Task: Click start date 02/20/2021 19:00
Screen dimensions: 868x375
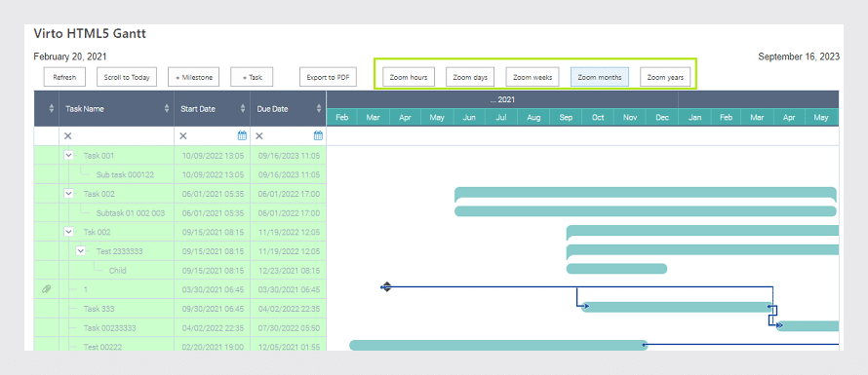Action: pyautogui.click(x=213, y=347)
